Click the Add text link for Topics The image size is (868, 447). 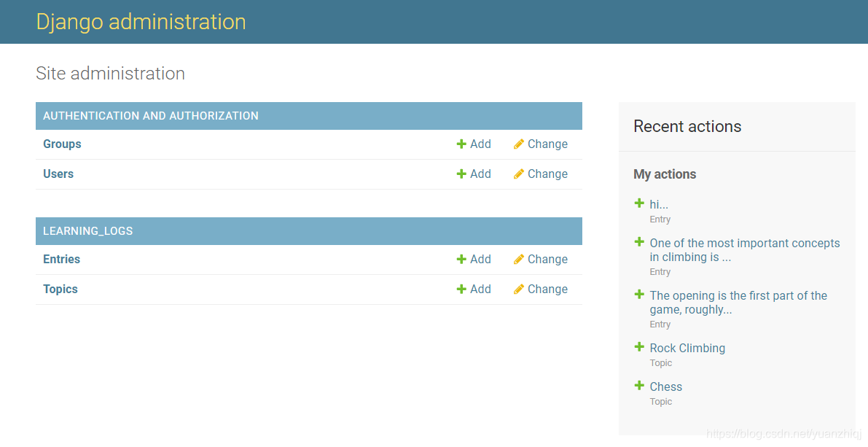480,289
